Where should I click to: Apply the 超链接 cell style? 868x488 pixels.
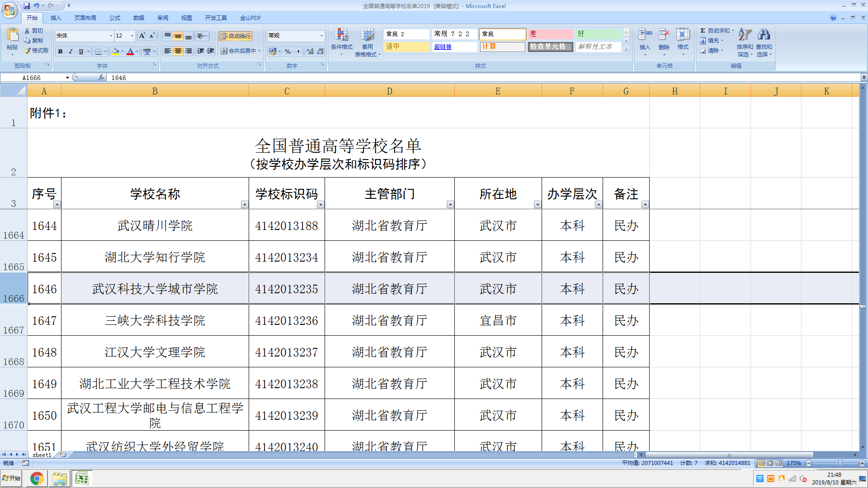click(x=454, y=47)
